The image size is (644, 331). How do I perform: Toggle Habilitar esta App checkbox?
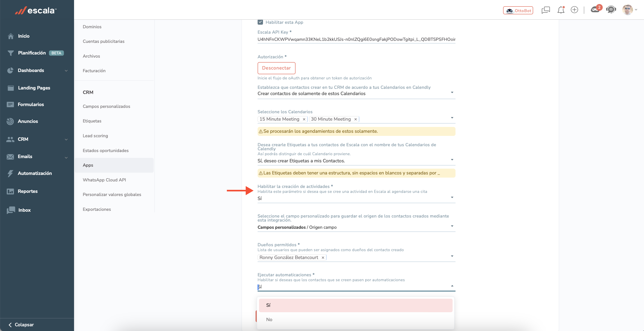pyautogui.click(x=260, y=22)
